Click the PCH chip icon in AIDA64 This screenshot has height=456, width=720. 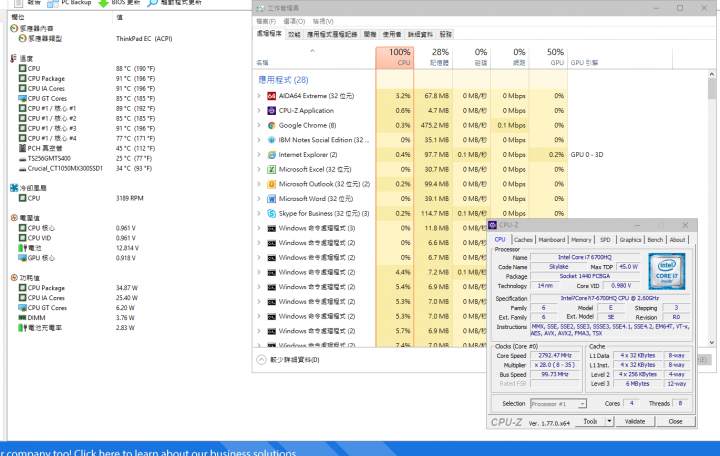[22, 148]
